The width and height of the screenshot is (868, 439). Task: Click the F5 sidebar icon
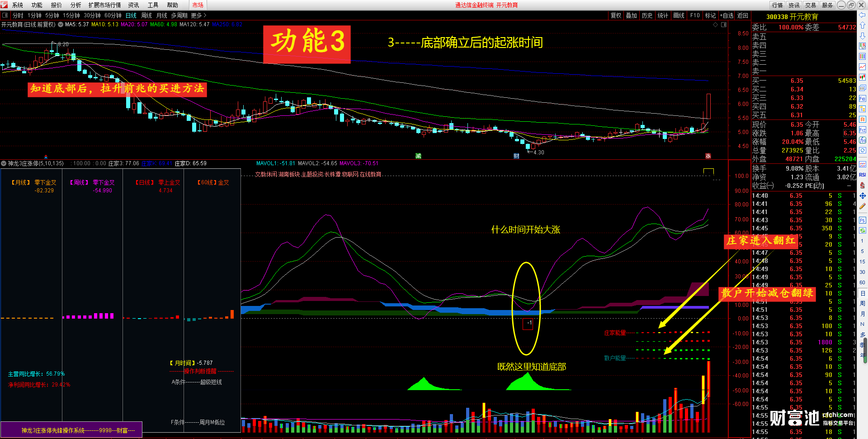click(862, 220)
